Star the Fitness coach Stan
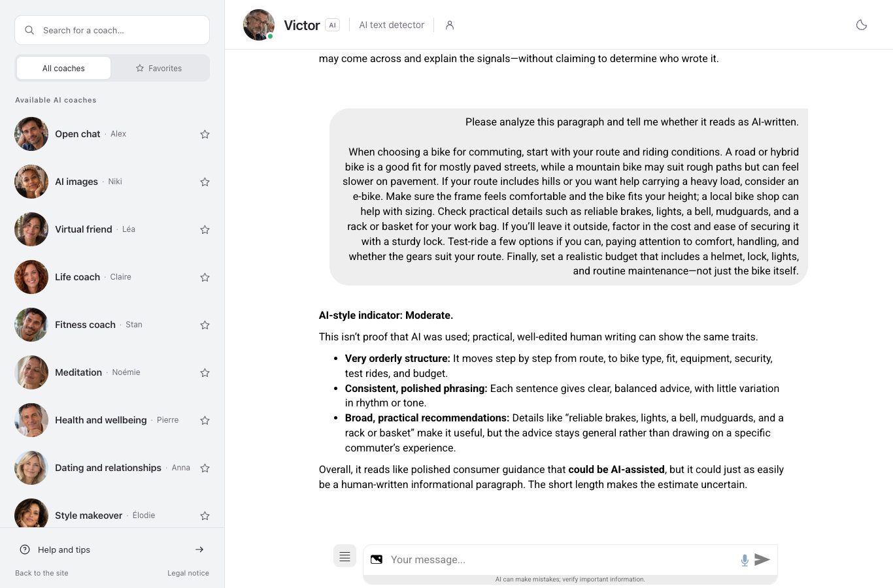 pyautogui.click(x=205, y=325)
